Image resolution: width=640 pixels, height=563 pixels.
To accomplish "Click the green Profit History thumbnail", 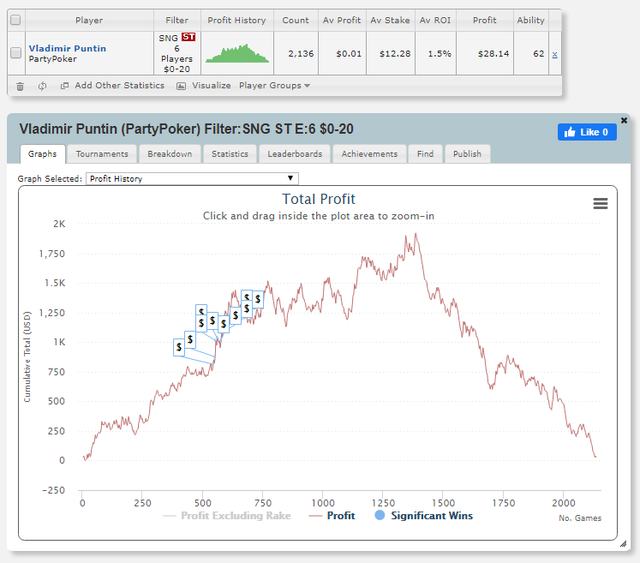I will click(237, 53).
